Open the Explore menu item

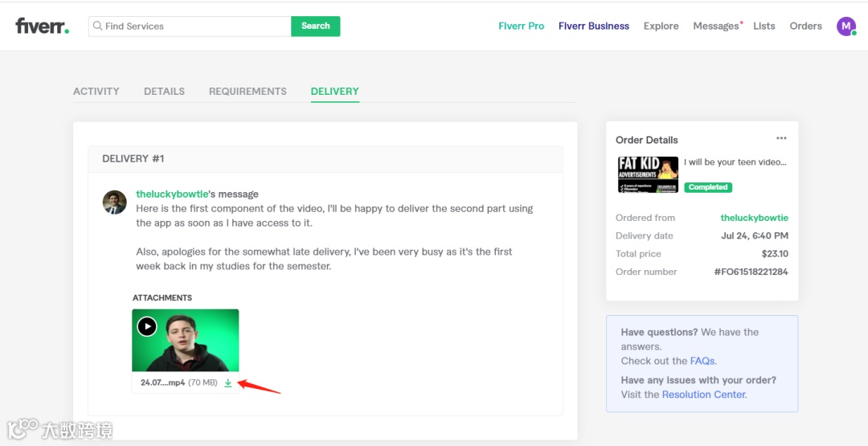[x=661, y=26]
